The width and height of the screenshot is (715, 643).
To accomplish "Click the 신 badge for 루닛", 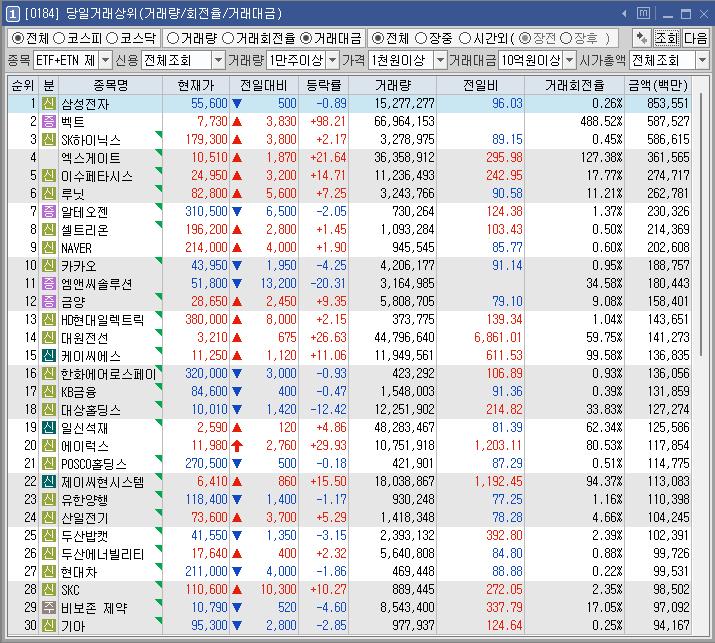I will click(49, 193).
